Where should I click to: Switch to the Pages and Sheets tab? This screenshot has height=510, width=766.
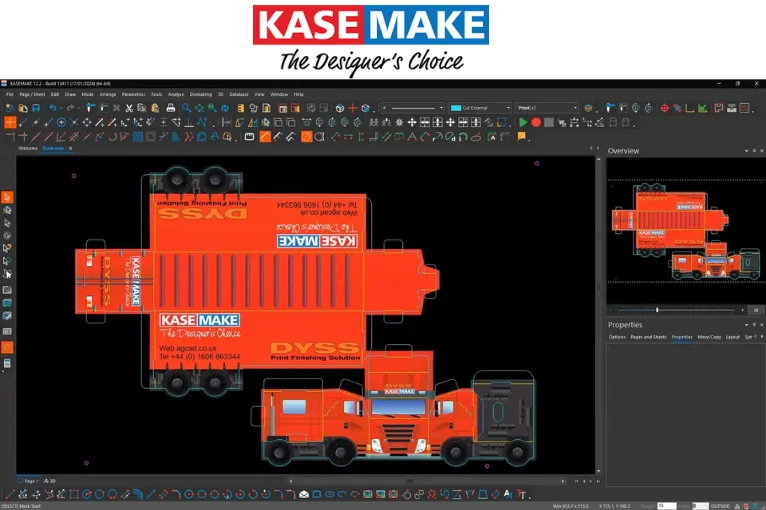(x=648, y=337)
